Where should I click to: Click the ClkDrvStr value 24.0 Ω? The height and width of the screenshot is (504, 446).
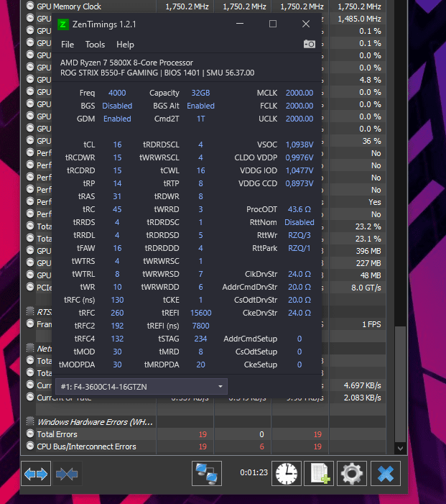tap(299, 274)
